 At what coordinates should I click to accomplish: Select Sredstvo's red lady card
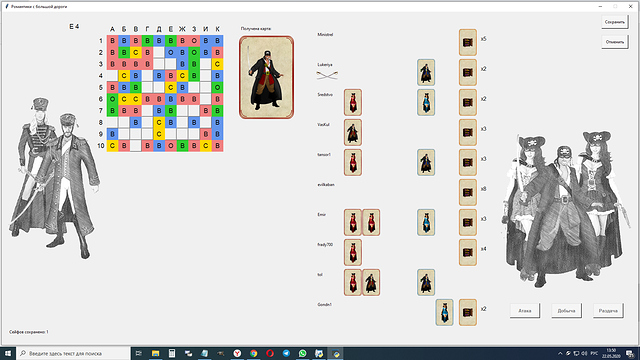point(353,102)
